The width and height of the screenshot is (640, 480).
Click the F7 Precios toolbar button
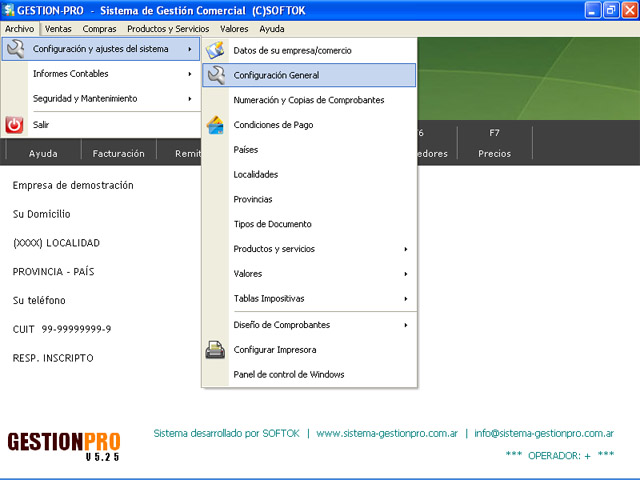[x=494, y=143]
